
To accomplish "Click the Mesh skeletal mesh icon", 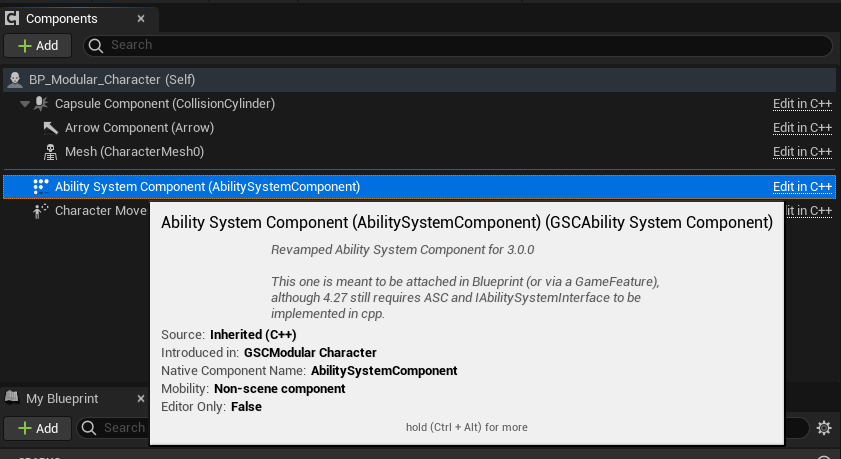I will [51, 152].
